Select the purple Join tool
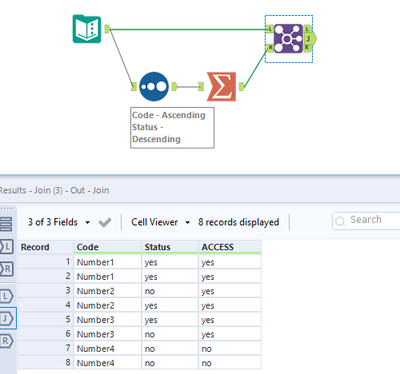This screenshot has width=400, height=374. pos(288,39)
